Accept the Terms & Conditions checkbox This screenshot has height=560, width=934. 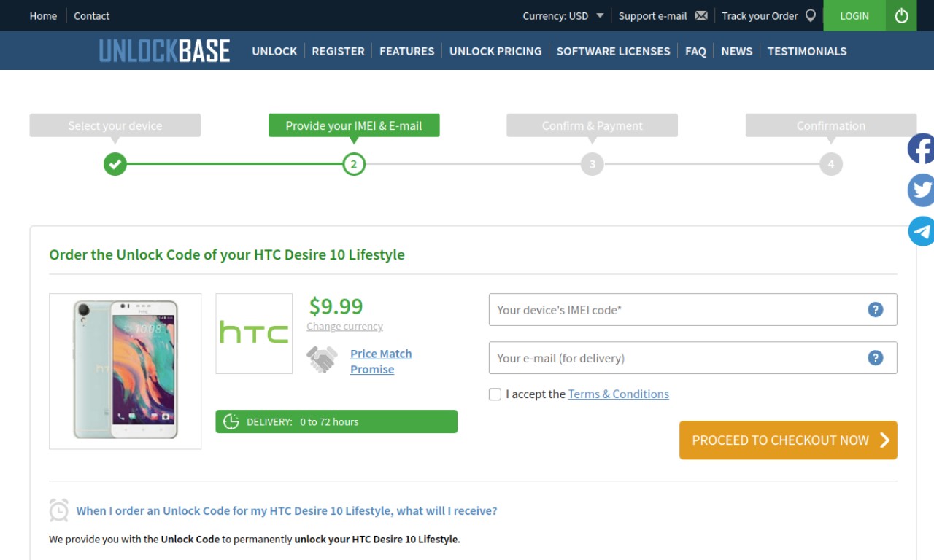[x=495, y=394]
